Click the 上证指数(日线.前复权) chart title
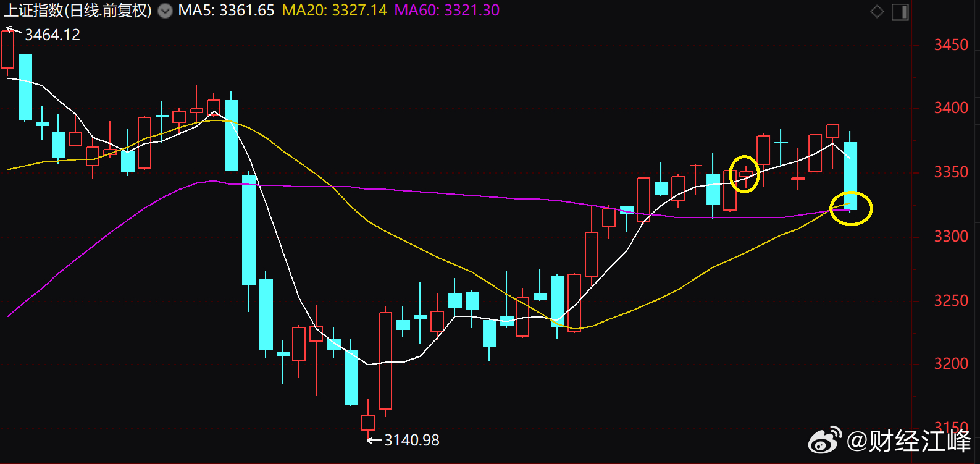Screen dimensions: 980x464 coord(78,11)
